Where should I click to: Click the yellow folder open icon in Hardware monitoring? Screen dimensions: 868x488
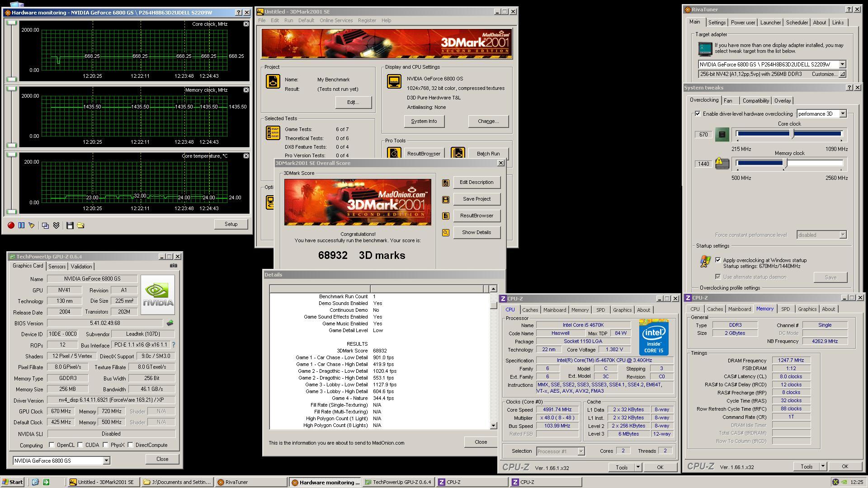(x=80, y=225)
